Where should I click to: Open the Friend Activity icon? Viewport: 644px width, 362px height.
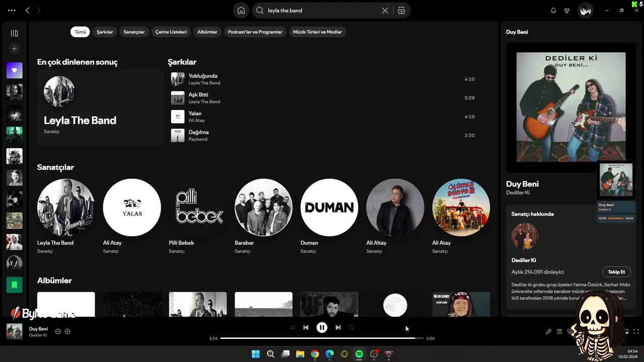tap(567, 11)
